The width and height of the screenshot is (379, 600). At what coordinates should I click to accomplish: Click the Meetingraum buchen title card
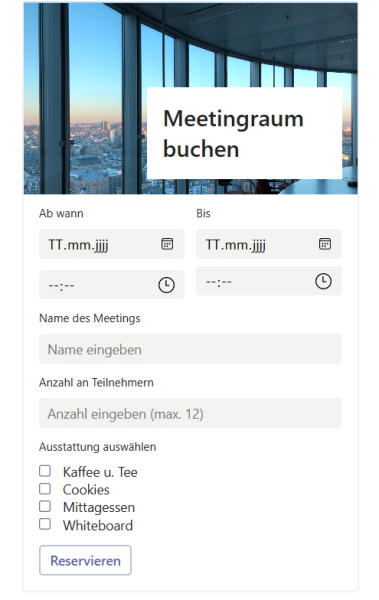point(244,133)
